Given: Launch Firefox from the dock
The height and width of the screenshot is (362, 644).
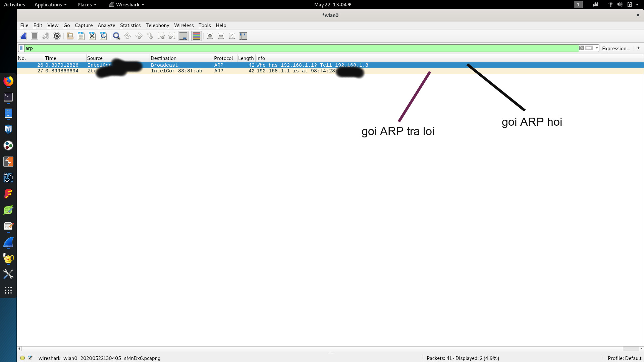Looking at the screenshot, I should [x=8, y=81].
